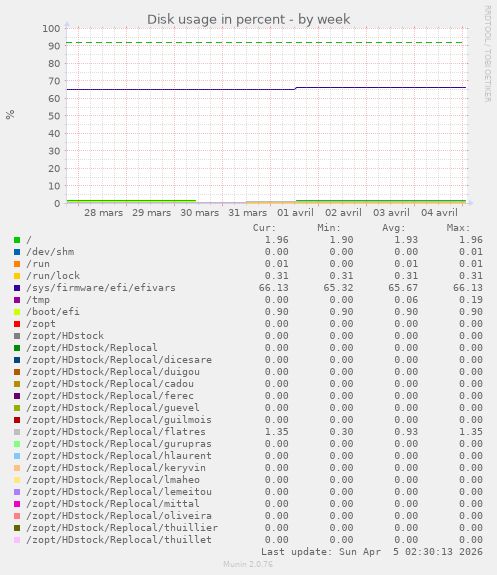497x575 pixels.
Task: Click the Last update timestamp text
Action: coord(372,552)
